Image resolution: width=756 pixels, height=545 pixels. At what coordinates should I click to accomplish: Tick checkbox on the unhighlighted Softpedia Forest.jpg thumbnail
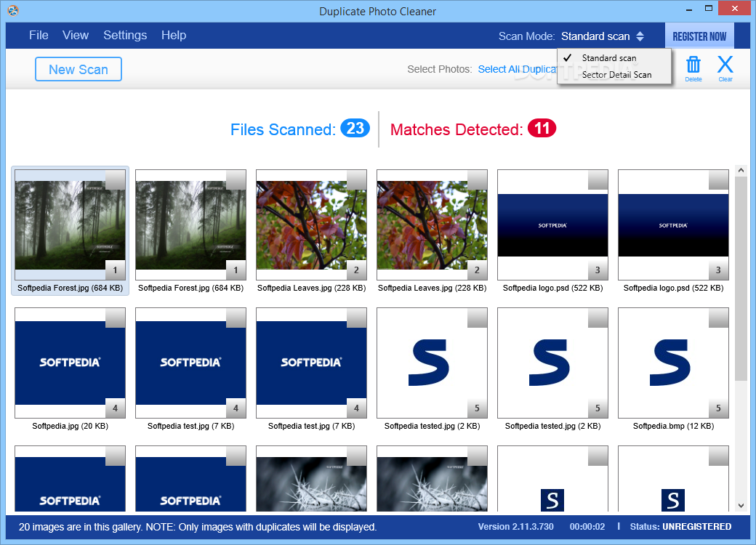pos(236,179)
